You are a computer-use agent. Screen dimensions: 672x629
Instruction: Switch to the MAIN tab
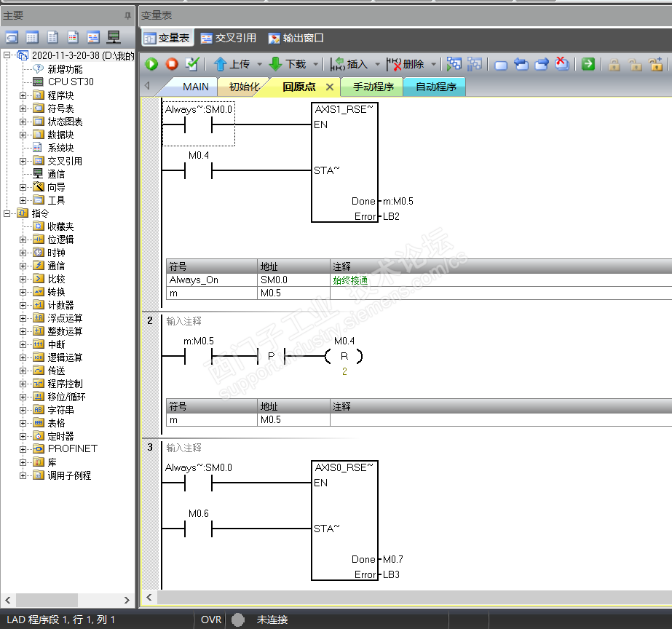(195, 87)
